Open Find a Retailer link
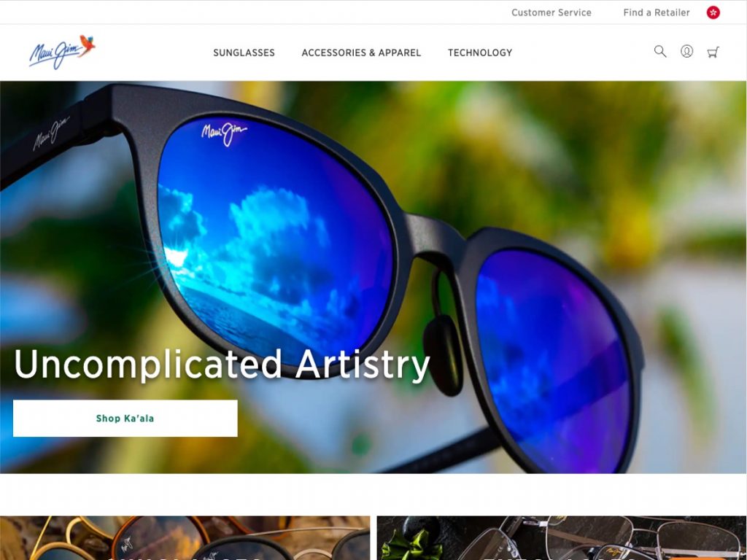 point(656,12)
